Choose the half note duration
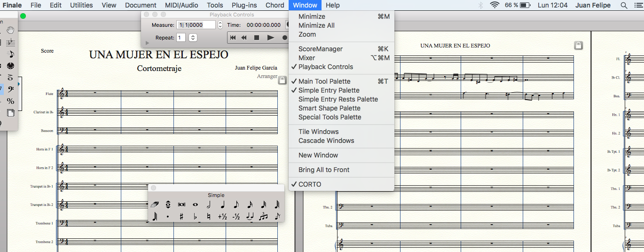 point(209,205)
